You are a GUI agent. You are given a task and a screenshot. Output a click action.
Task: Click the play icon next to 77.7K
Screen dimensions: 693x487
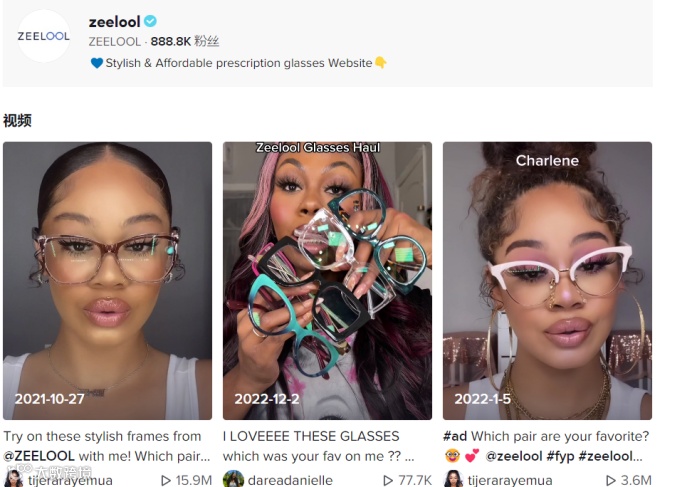tap(388, 480)
